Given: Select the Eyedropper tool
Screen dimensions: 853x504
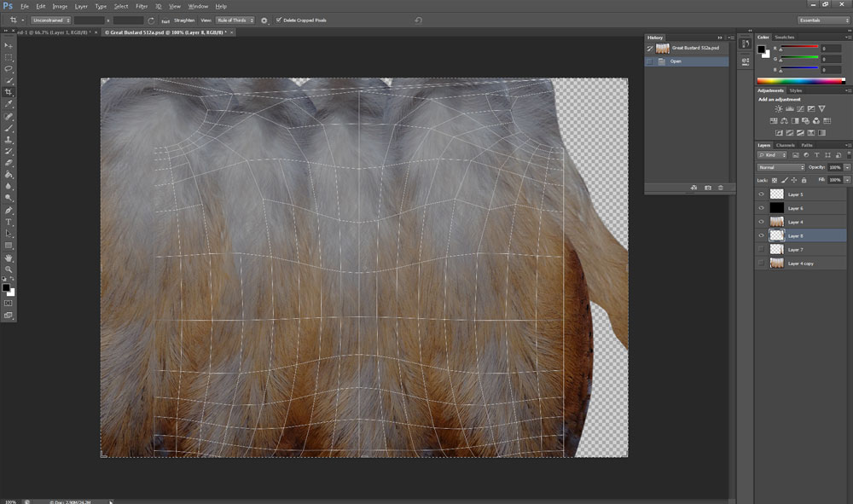Looking at the screenshot, I should 9,104.
